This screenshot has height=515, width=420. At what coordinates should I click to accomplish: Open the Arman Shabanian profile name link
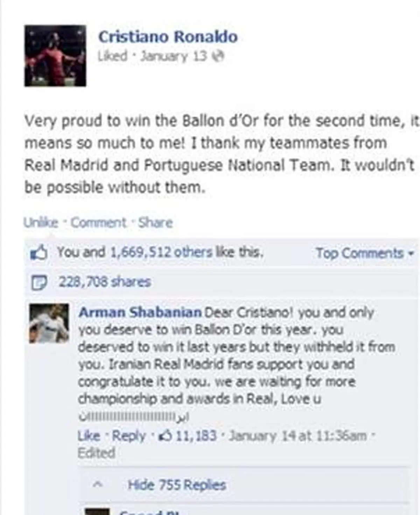(140, 312)
